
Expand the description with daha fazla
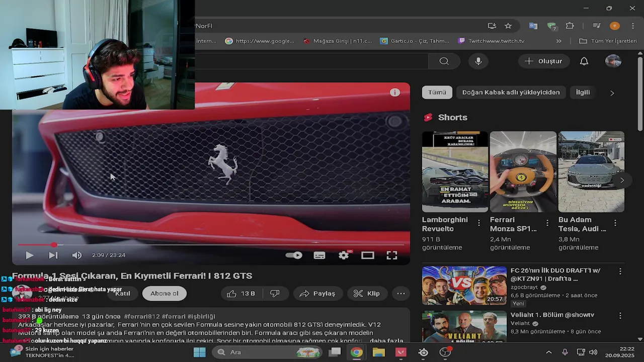pyautogui.click(x=387, y=341)
